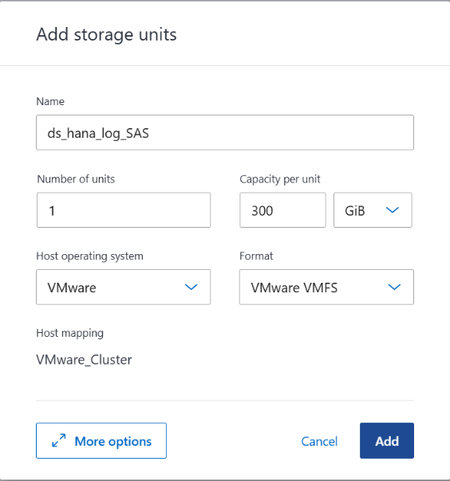Open the GiB capacity unit dropdown
The width and height of the screenshot is (450, 481).
tap(373, 210)
